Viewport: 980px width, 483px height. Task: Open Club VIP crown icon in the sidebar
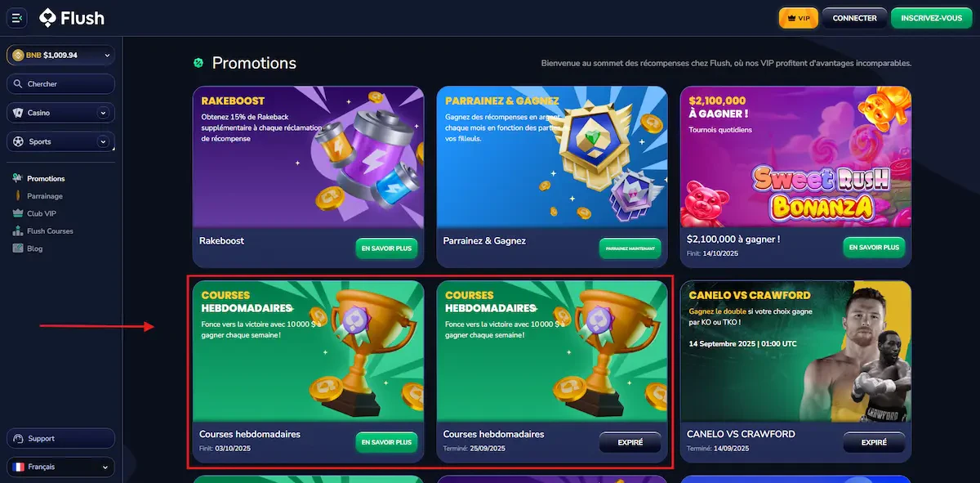[18, 213]
